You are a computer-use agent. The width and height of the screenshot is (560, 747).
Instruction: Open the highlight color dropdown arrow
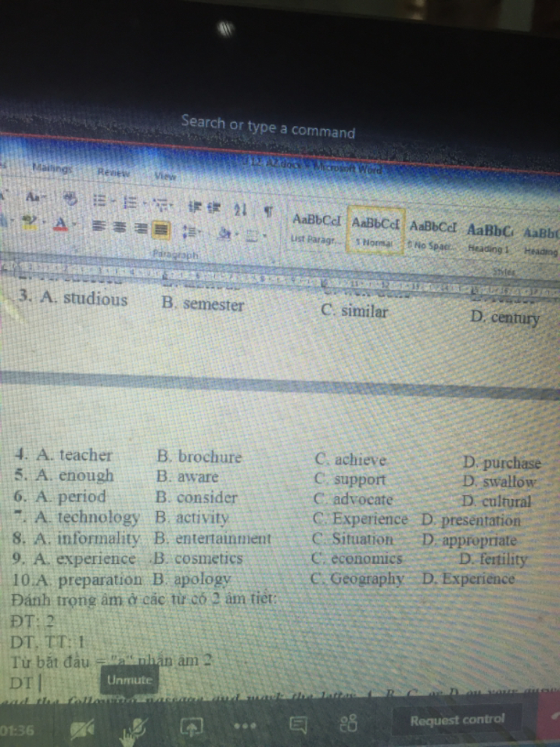click(44, 221)
